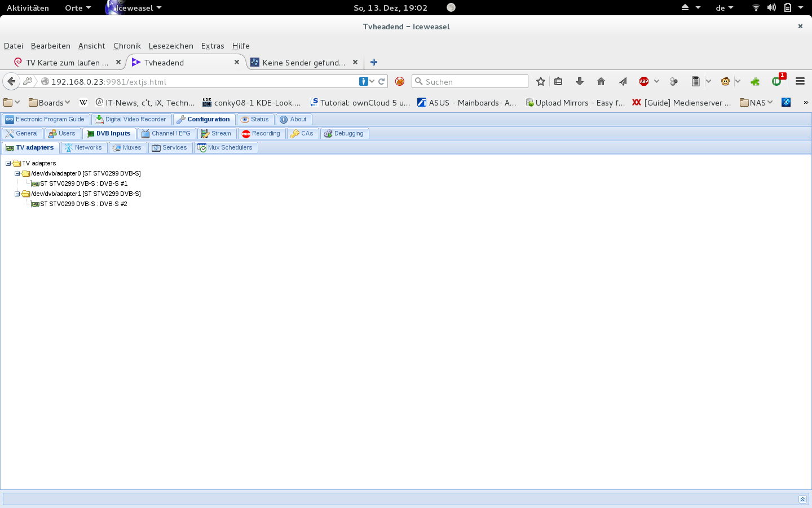Select the General configuration tab
The image size is (812, 508).
point(22,133)
